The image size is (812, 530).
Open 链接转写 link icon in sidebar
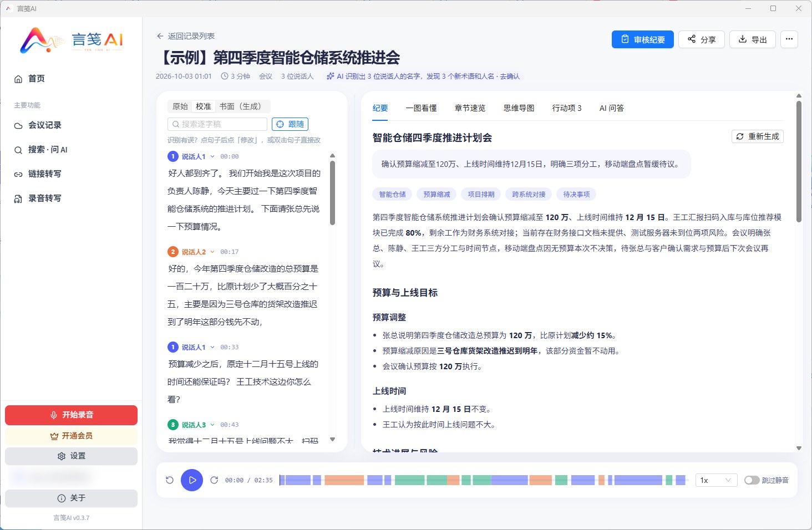point(18,174)
